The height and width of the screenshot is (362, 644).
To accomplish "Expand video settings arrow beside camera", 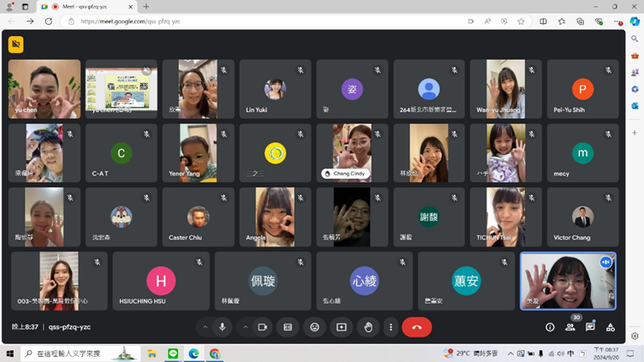I will pos(245,327).
